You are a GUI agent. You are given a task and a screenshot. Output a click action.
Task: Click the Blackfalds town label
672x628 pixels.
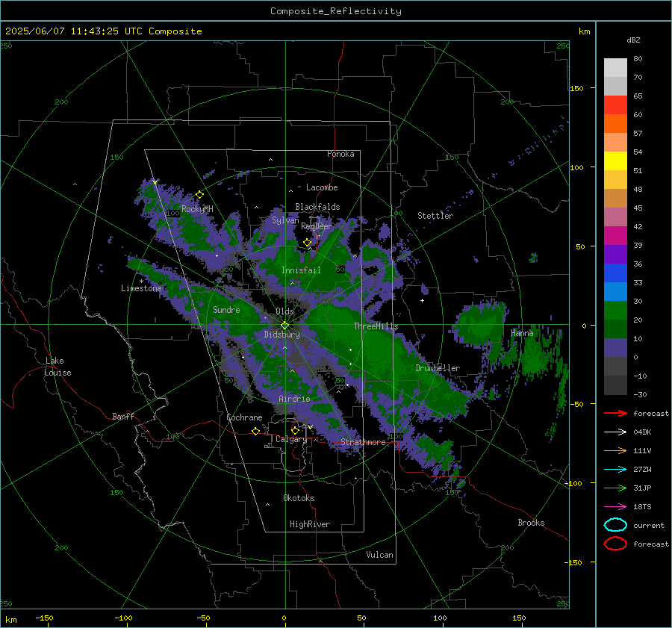(317, 207)
